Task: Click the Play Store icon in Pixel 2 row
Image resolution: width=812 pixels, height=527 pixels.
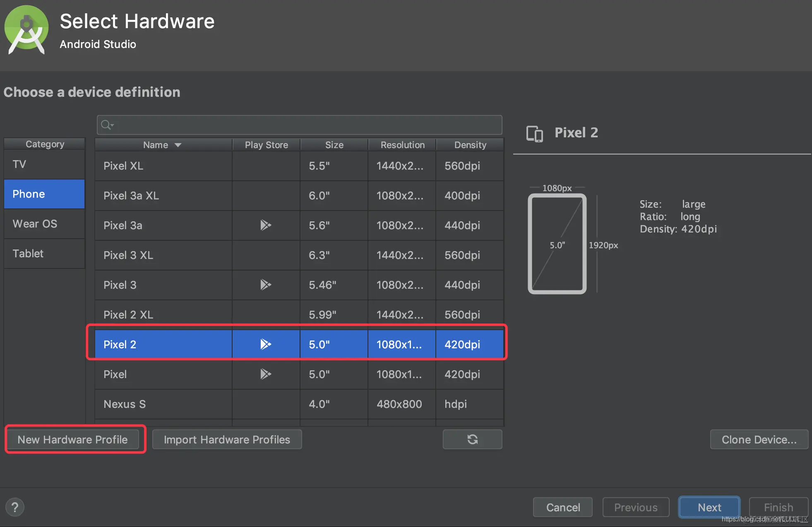Action: pyautogui.click(x=265, y=344)
